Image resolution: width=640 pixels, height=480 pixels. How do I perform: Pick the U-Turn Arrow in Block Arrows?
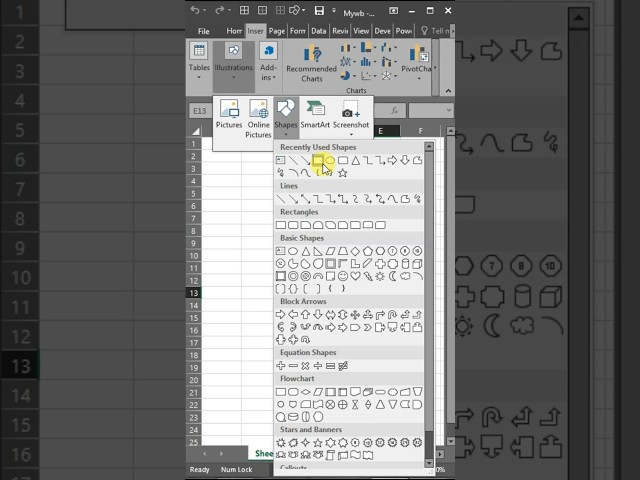pos(393,315)
